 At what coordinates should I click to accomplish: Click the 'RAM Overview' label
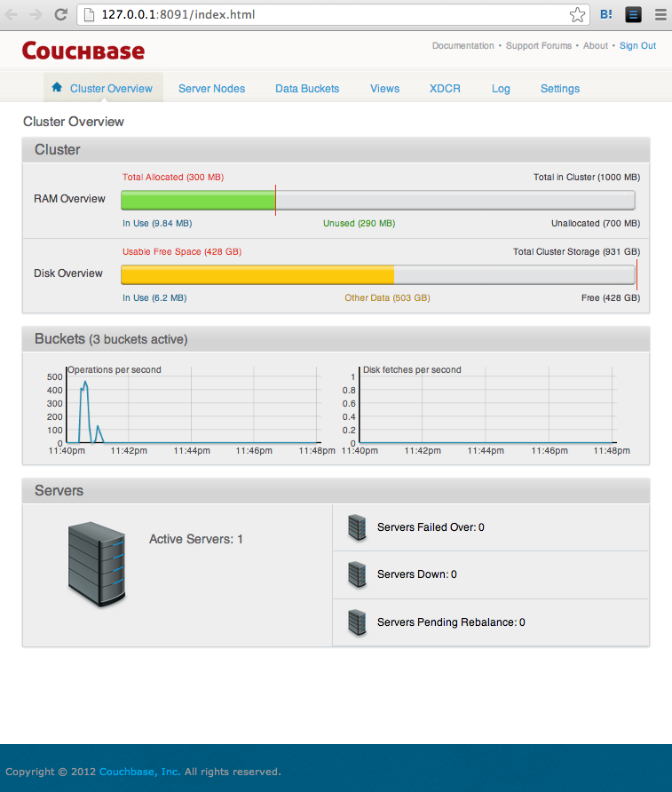(69, 199)
